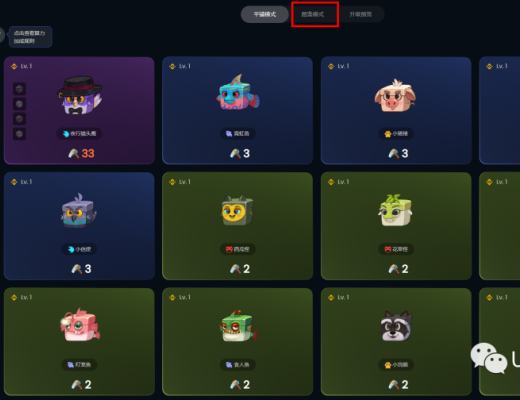The width and height of the screenshot is (520, 400).
Task: Select the yellow bee cube character
Action: 237,211
